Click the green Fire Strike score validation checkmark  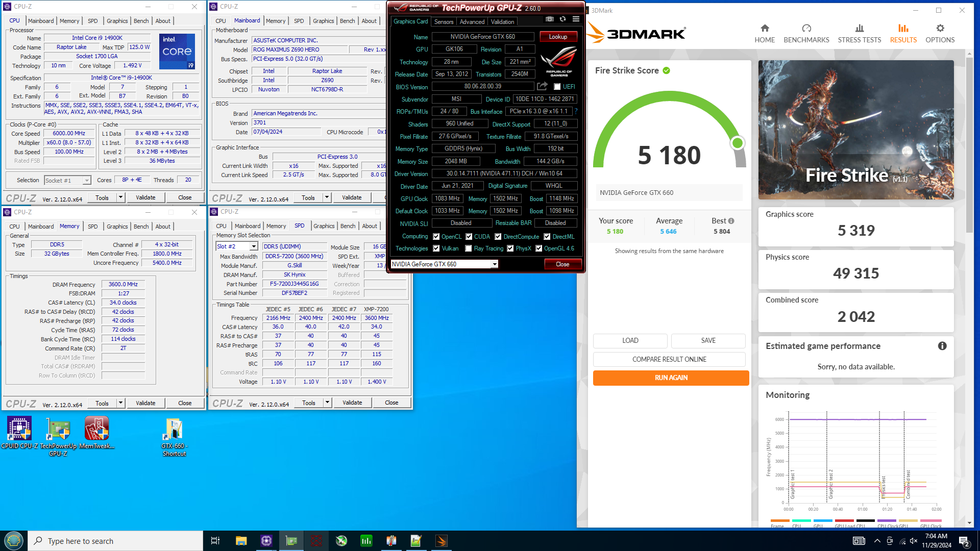pyautogui.click(x=666, y=70)
